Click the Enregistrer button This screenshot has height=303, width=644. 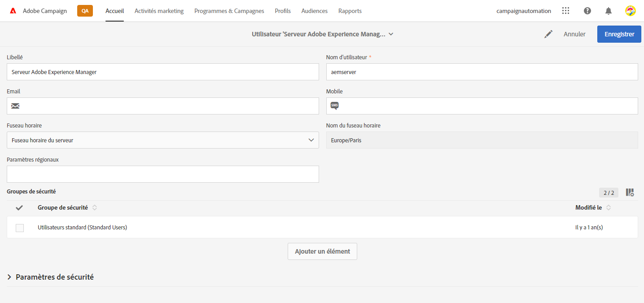tap(619, 34)
